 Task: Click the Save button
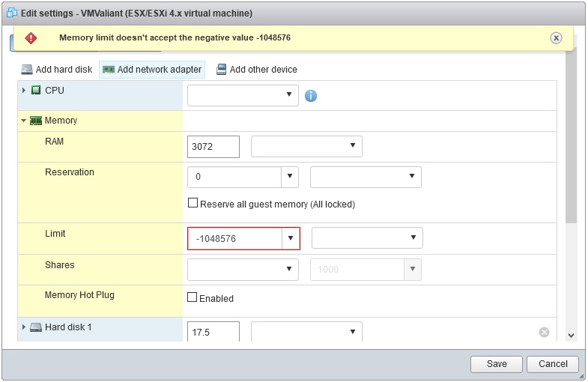[497, 363]
